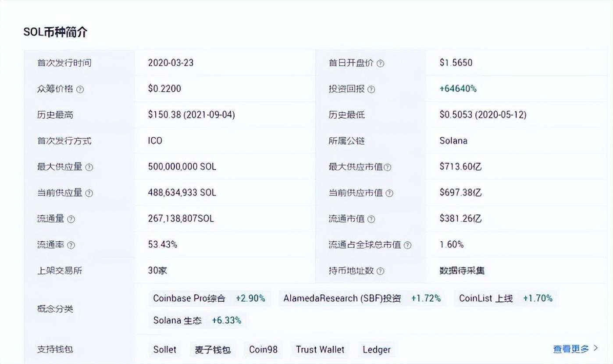Click info icon beside 持币地址数
This screenshot has height=364, width=613.
[x=380, y=271]
